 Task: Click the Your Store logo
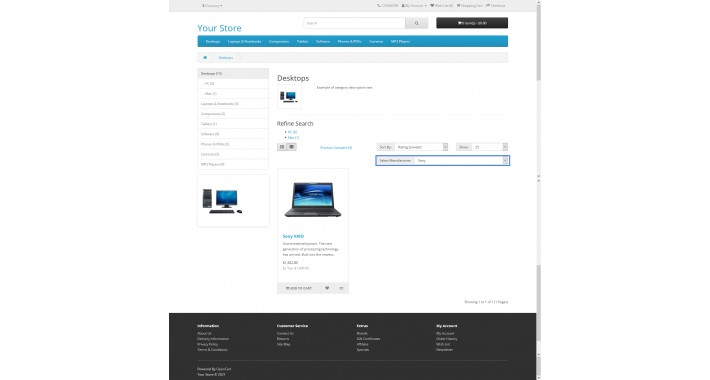(x=219, y=28)
